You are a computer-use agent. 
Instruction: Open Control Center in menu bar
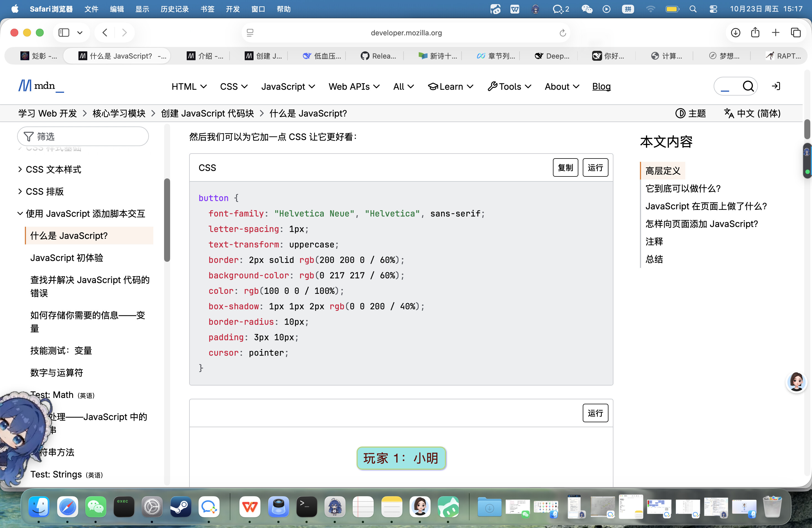pyautogui.click(x=713, y=9)
